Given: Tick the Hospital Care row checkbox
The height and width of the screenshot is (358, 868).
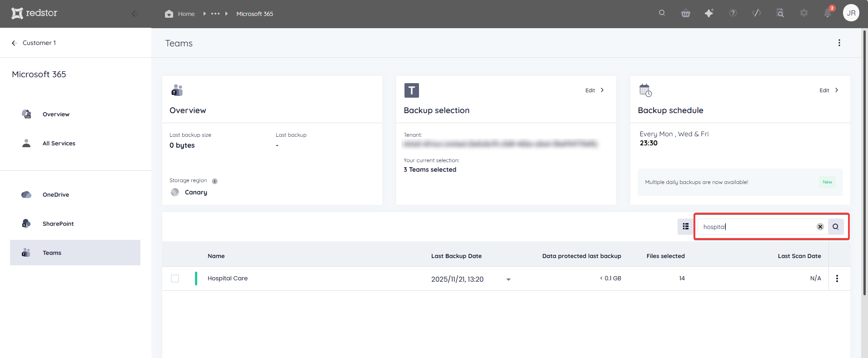Looking at the screenshot, I should click(175, 278).
